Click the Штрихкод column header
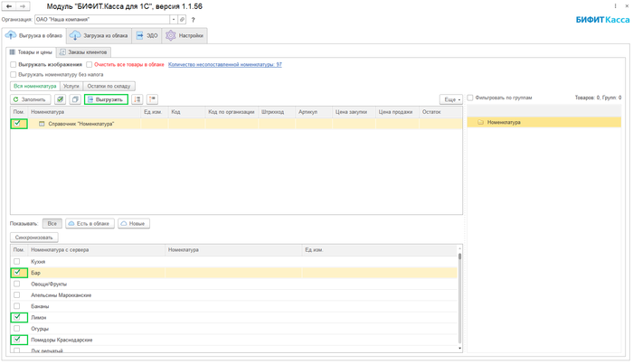This screenshot has height=364, width=633. tap(277, 112)
